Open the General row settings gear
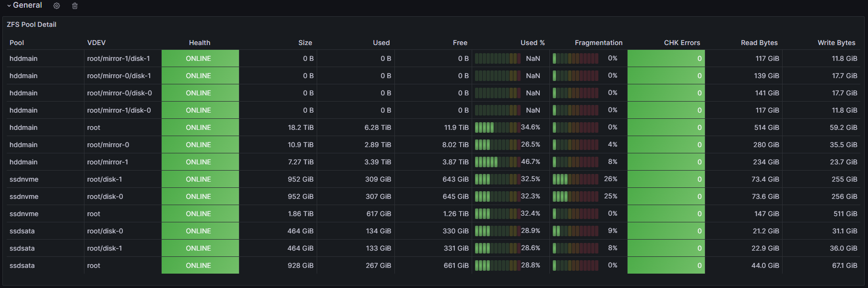Image resolution: width=868 pixels, height=288 pixels. click(x=57, y=6)
